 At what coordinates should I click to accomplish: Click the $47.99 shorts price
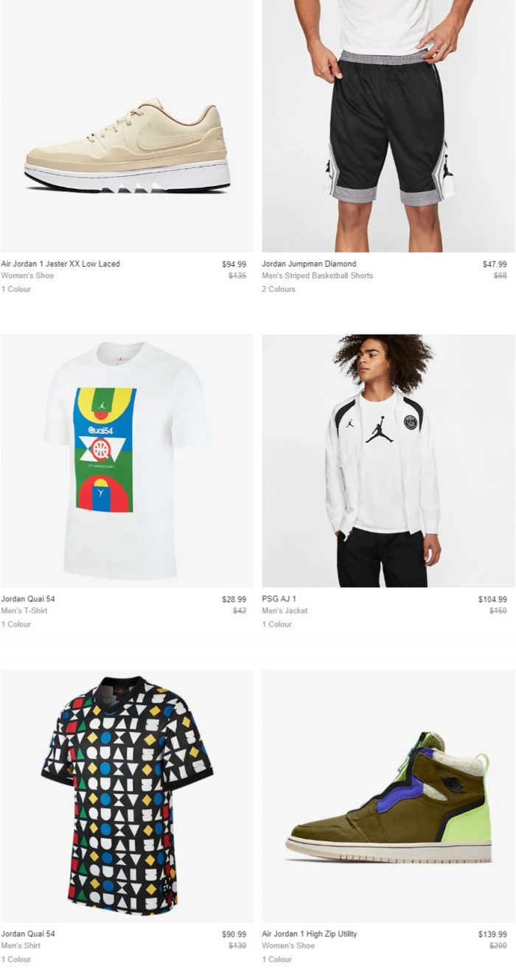pyautogui.click(x=495, y=264)
